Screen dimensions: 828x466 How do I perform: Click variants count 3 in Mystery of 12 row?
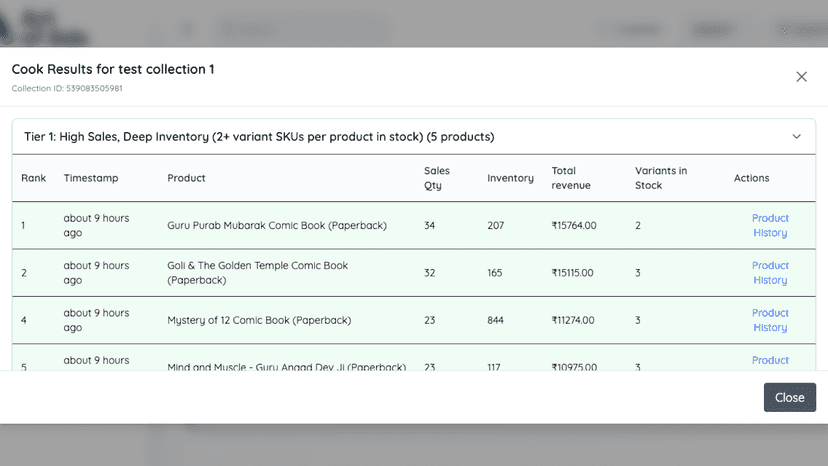click(x=638, y=320)
